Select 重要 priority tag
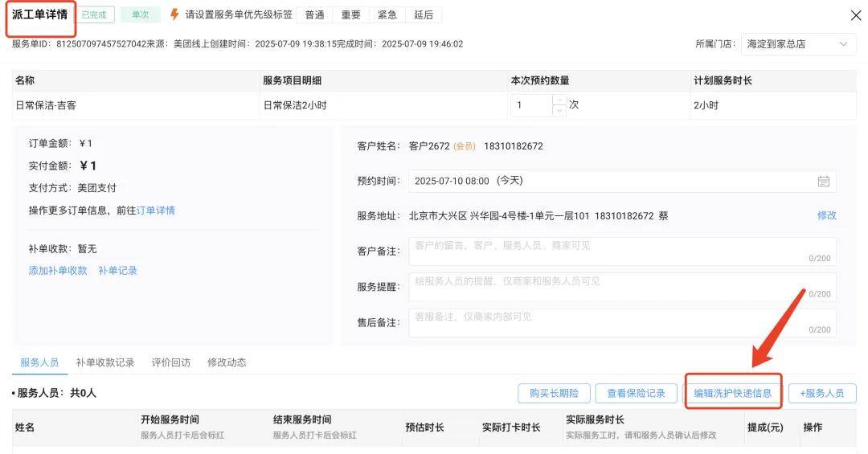 click(350, 15)
